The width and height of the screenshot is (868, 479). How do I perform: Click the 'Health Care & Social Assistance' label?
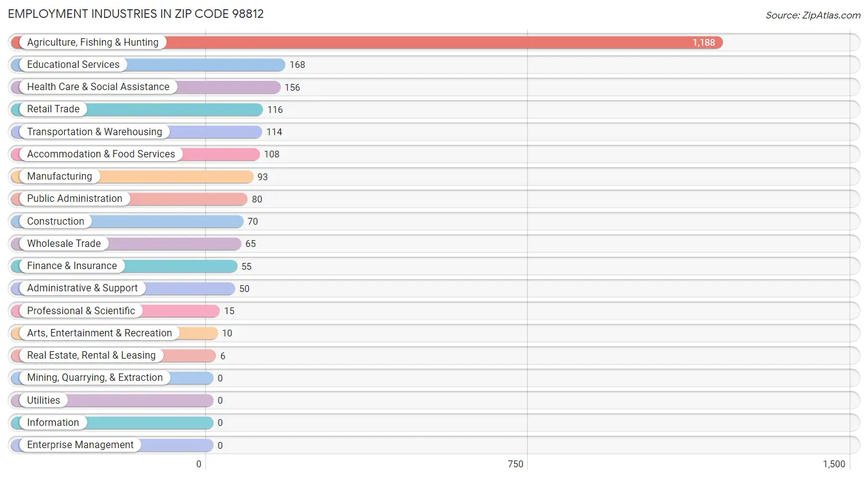[x=98, y=87]
